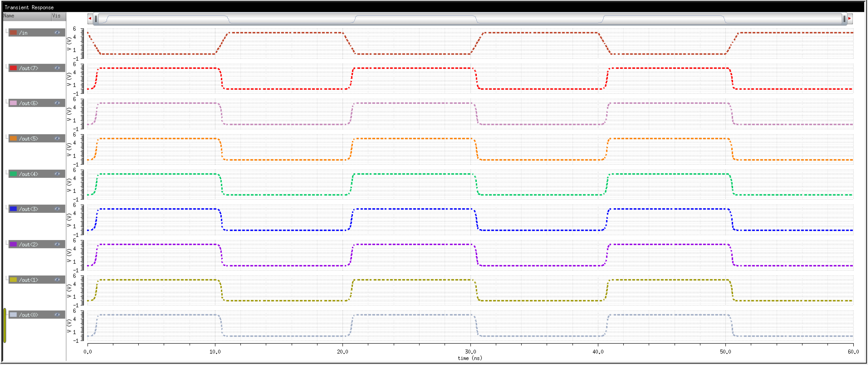Click the red left arrow on zoom scrollbar
The width and height of the screenshot is (868, 365).
coord(90,19)
